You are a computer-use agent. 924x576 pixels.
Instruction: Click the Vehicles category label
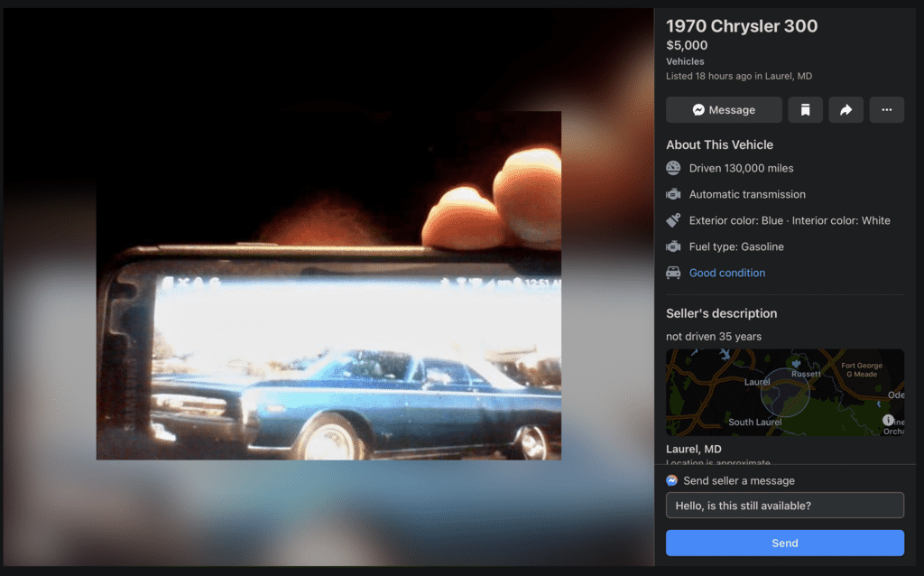[685, 61]
